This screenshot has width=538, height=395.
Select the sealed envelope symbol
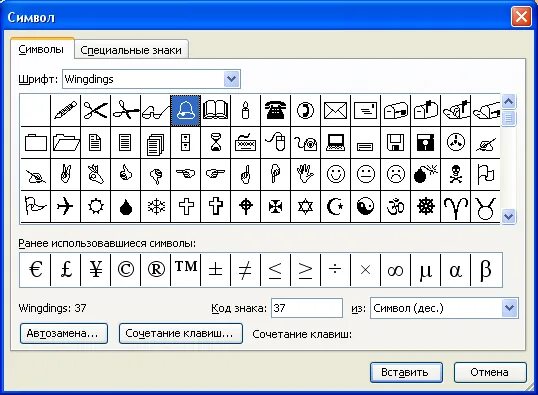pos(335,111)
